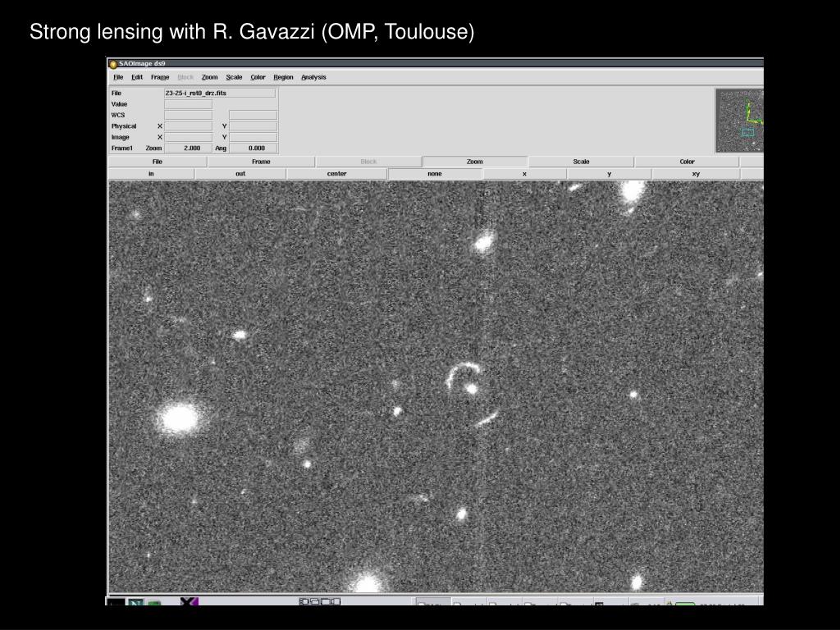The image size is (840, 630).
Task: Click the zoom 'in' button
Action: pyautogui.click(x=151, y=174)
